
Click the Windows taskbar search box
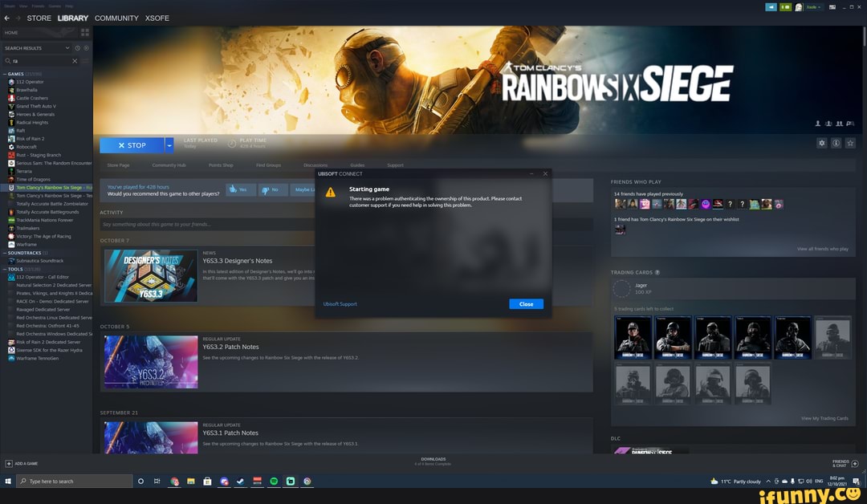point(75,482)
